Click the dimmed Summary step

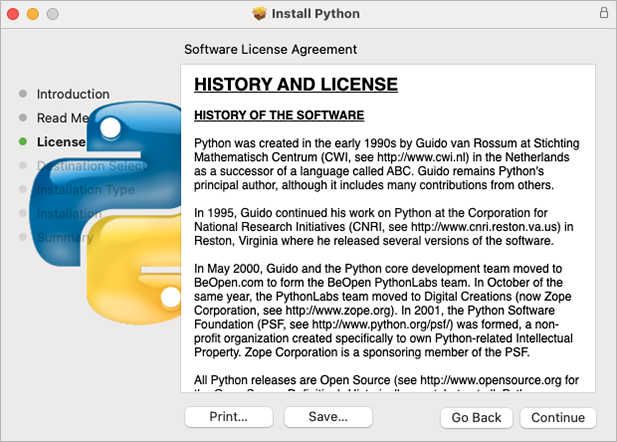64,238
